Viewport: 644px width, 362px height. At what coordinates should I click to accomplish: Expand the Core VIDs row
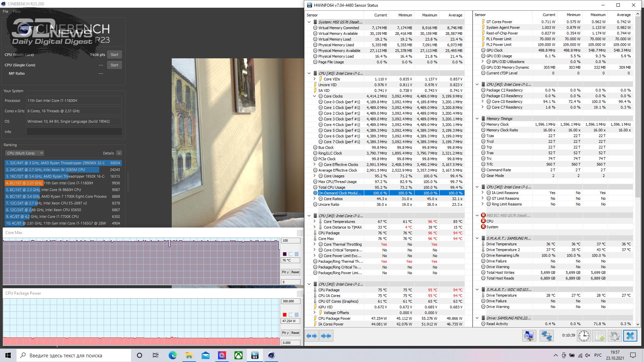coord(314,79)
